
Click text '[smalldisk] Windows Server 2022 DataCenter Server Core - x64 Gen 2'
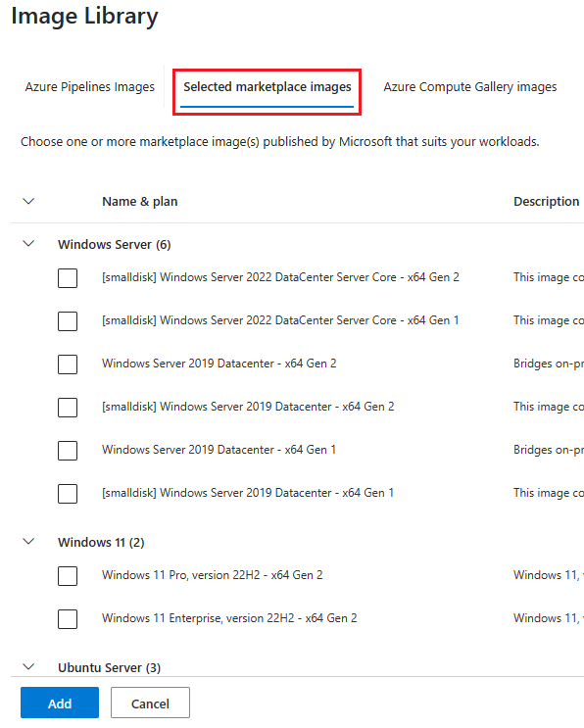point(280,277)
